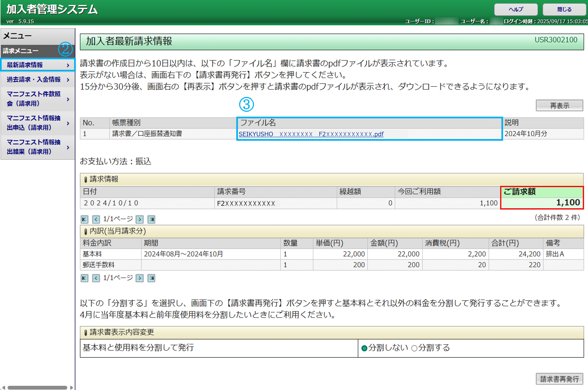The width and height of the screenshot is (588, 390).
Task: Go to previous page in 請求情報 pager
Action: click(96, 219)
